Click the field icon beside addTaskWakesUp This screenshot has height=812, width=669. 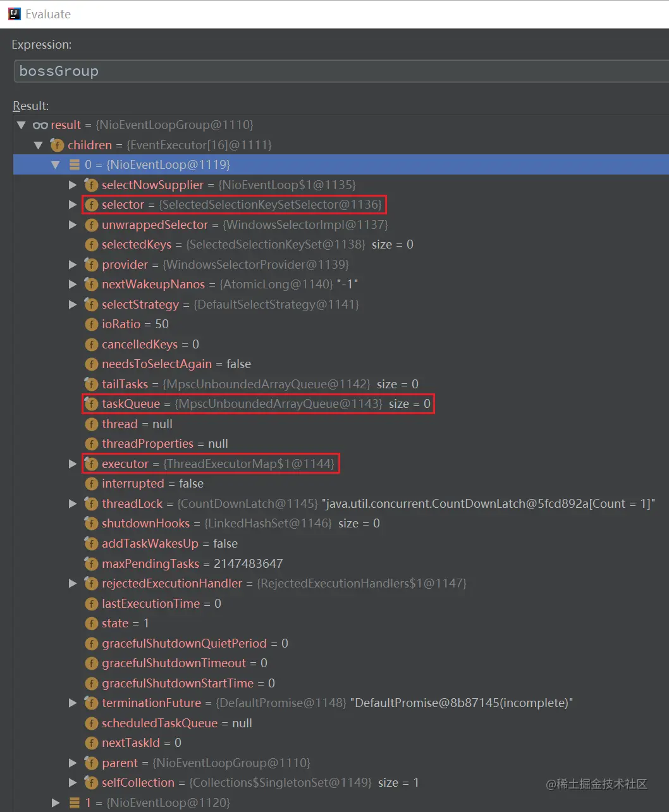[x=92, y=544]
